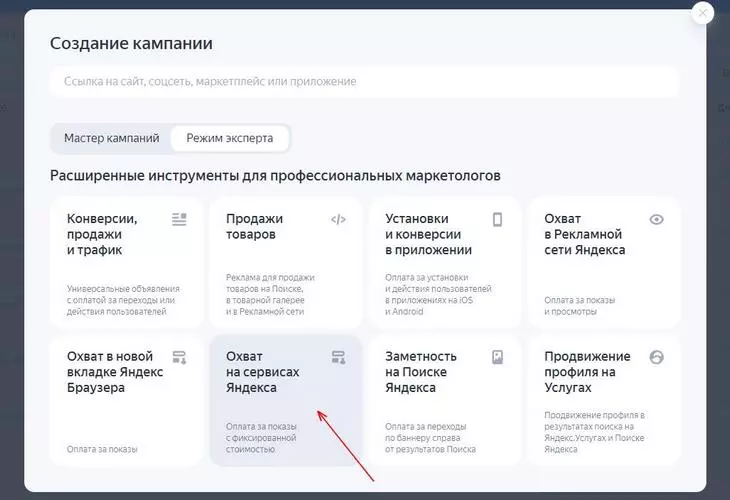Close the Создание кампании dialog
Screen dimensions: 730x500
coord(703,13)
